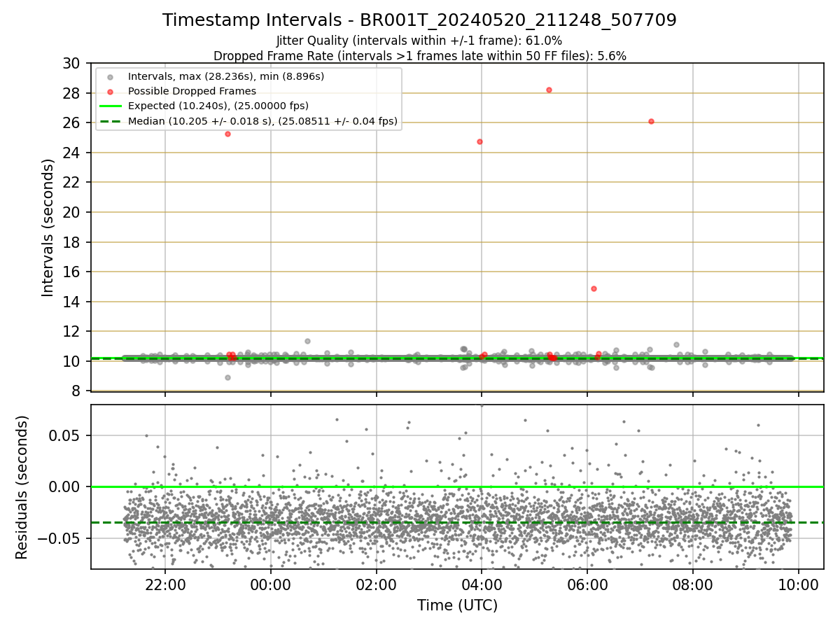Click the 'Dropped Frame Rate' 5.6% subtitle line
The image size is (840, 630).
(420, 56)
